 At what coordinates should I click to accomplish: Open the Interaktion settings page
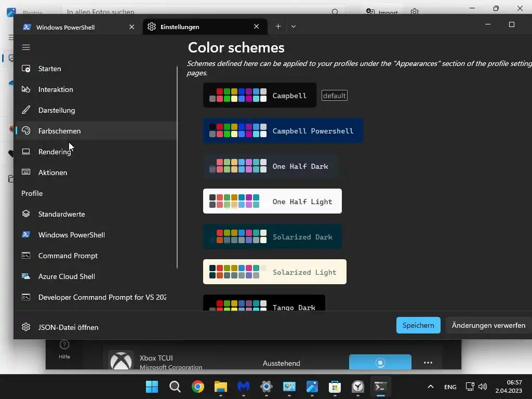pos(96,89)
